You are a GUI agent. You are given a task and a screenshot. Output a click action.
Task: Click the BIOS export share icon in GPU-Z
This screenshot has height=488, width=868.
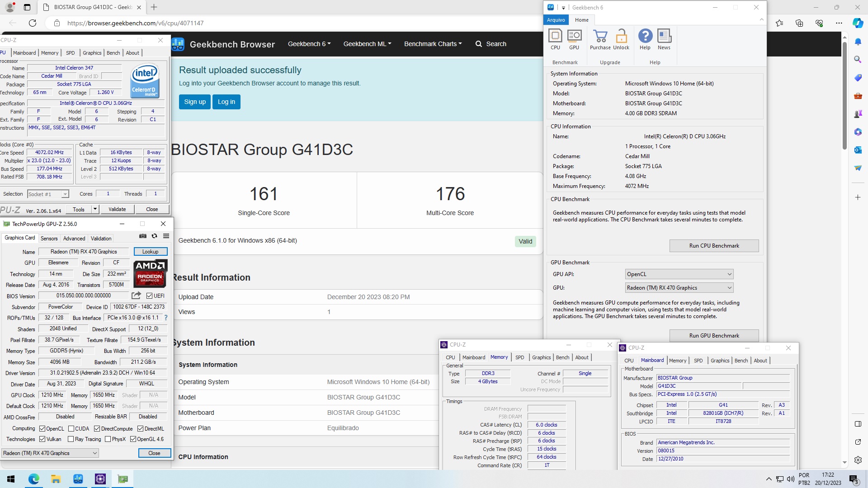[136, 296]
